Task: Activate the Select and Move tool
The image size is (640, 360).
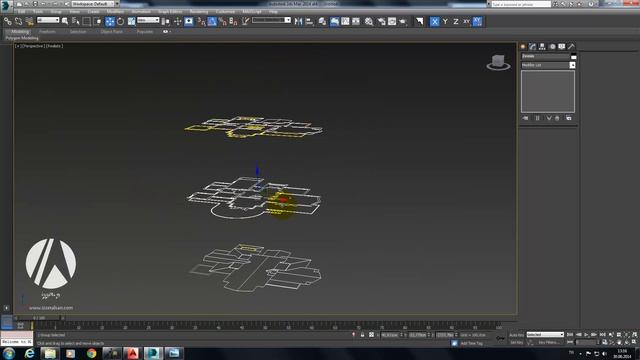Action: (110, 21)
